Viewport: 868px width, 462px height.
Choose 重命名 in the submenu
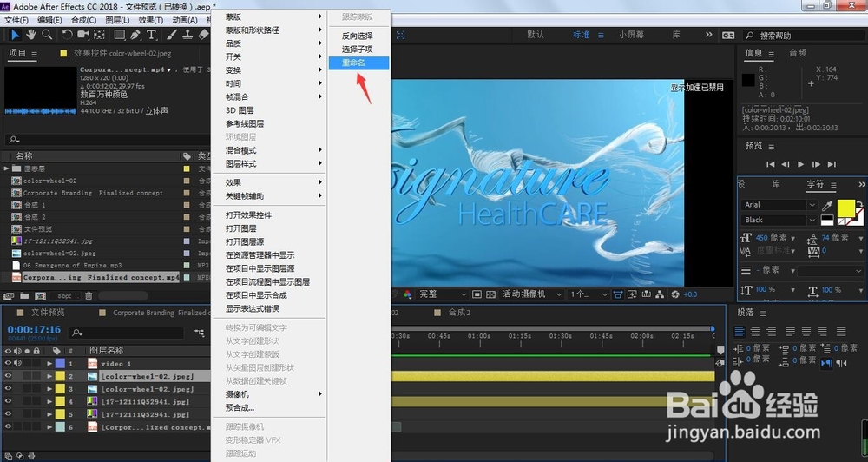click(x=358, y=63)
